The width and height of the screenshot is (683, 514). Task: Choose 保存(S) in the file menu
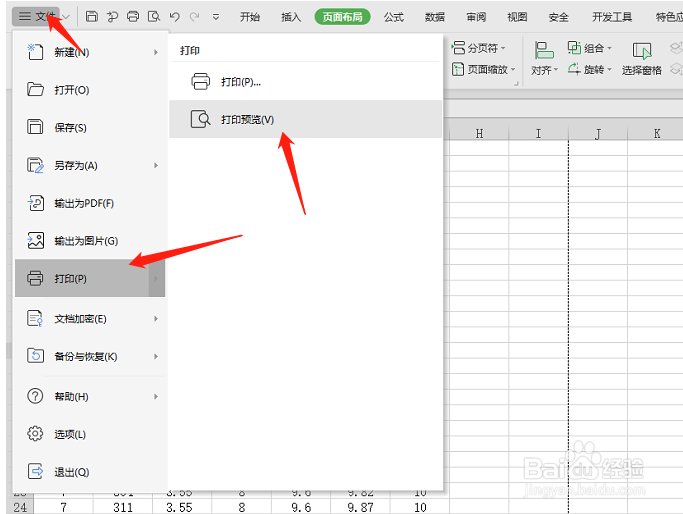[90, 127]
